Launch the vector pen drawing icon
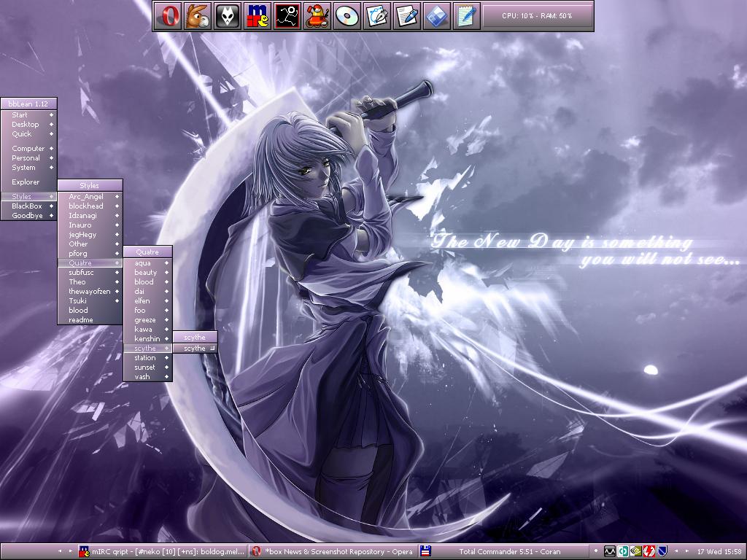 pos(377,16)
